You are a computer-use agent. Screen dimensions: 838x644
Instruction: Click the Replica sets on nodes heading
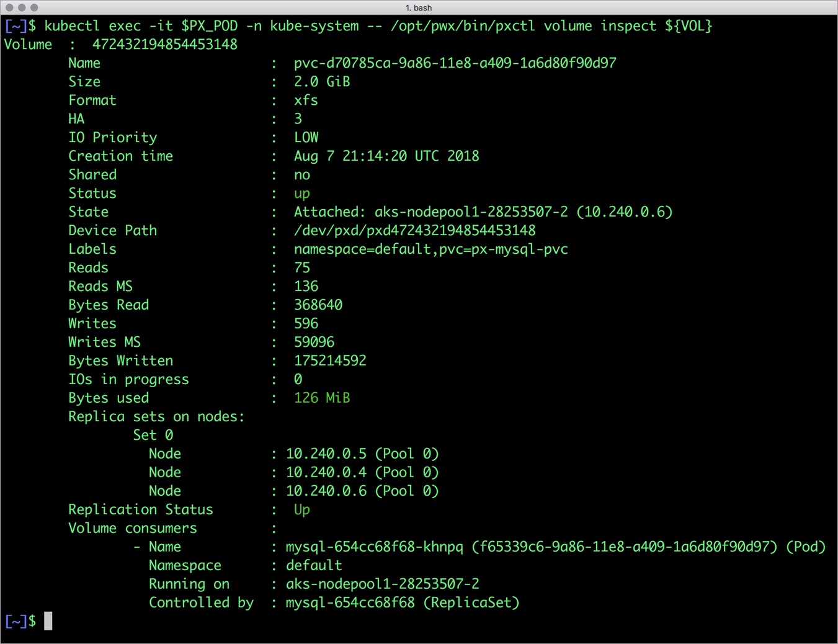156,416
